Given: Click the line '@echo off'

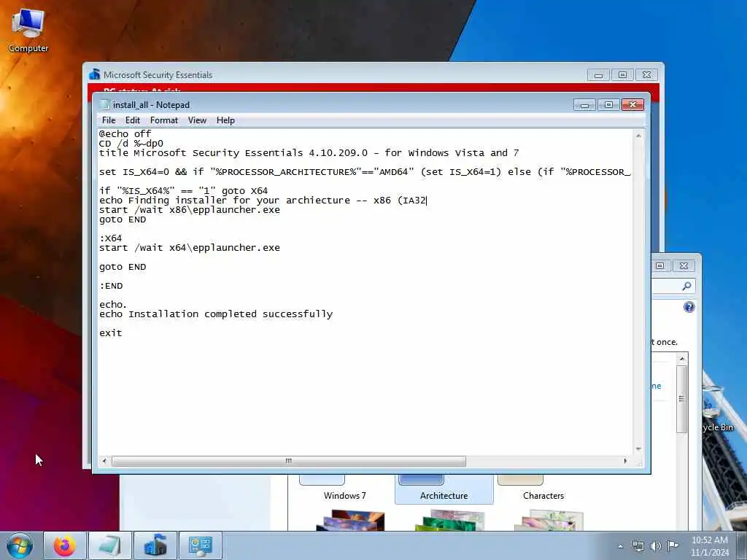Looking at the screenshot, I should (125, 134).
